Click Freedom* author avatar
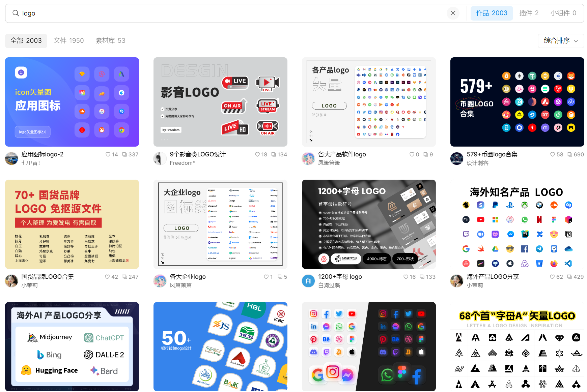This screenshot has width=587, height=392. [160, 158]
